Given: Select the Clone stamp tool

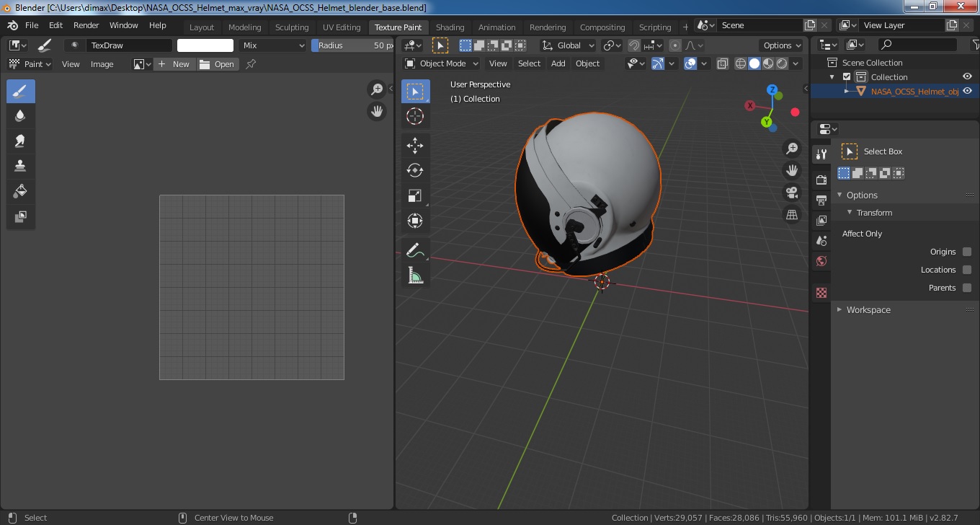Looking at the screenshot, I should [21, 167].
